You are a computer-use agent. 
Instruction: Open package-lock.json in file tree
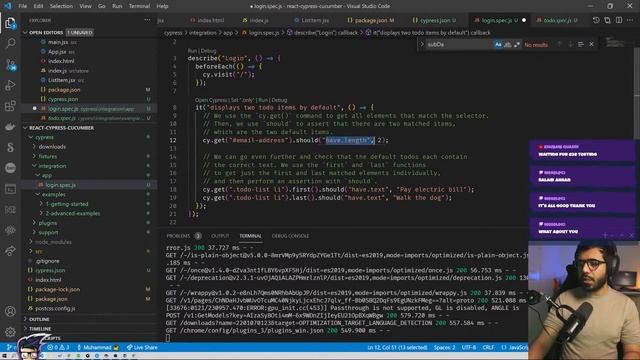pyautogui.click(x=57, y=289)
